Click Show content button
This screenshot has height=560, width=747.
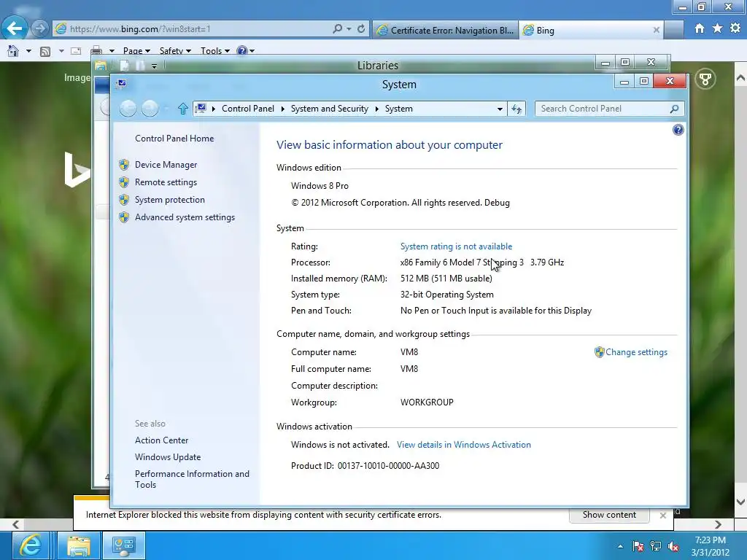point(609,515)
